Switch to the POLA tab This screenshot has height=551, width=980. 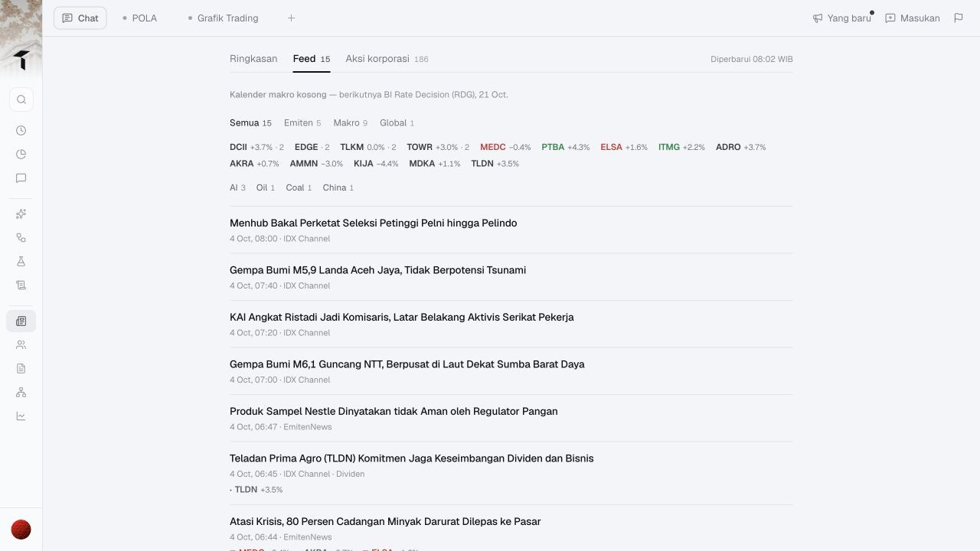click(139, 18)
